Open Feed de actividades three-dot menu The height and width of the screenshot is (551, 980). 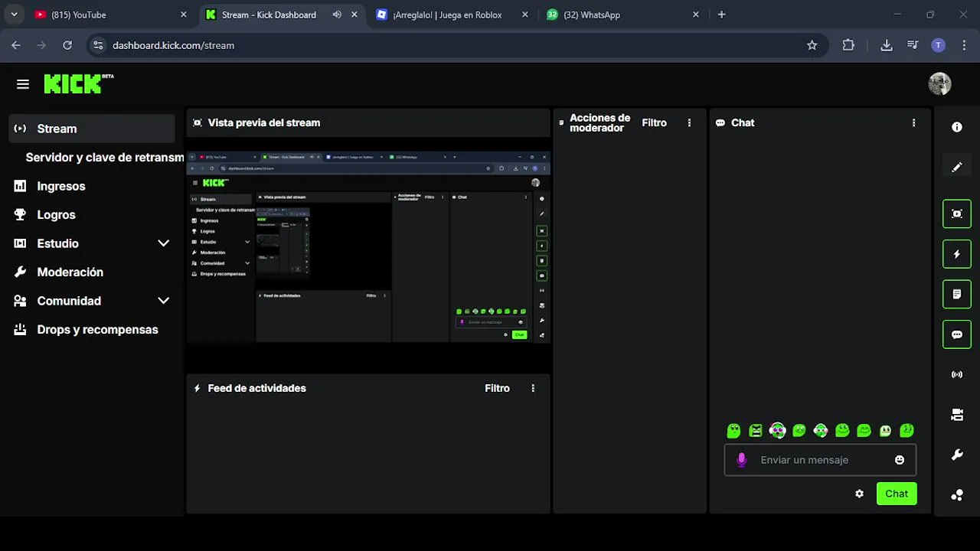click(x=533, y=388)
